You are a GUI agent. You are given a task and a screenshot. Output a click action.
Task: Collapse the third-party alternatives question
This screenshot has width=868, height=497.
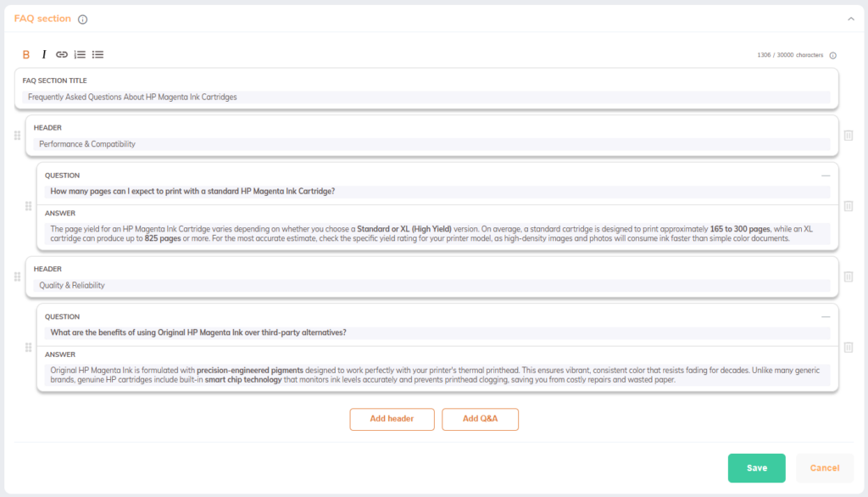(826, 316)
